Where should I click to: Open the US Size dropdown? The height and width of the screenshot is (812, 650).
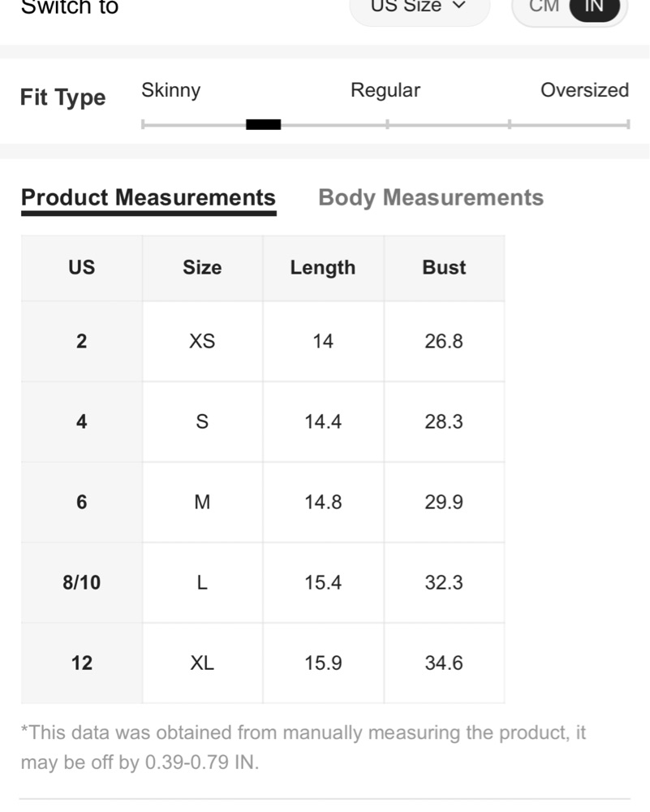tap(420, 7)
